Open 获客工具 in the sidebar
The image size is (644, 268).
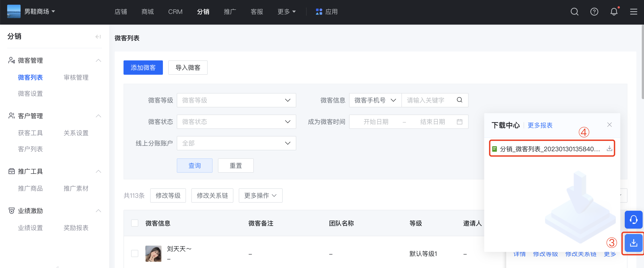[30, 133]
